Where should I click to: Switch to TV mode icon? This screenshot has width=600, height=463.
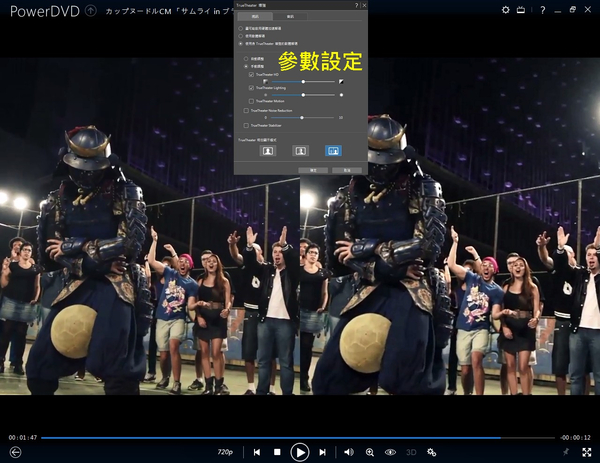[x=520, y=10]
